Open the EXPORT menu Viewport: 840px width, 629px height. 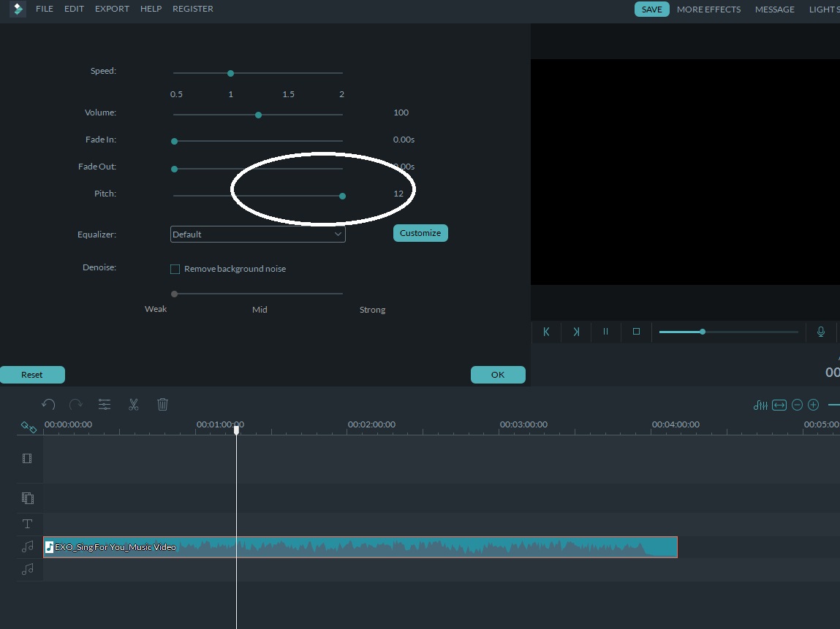(112, 9)
